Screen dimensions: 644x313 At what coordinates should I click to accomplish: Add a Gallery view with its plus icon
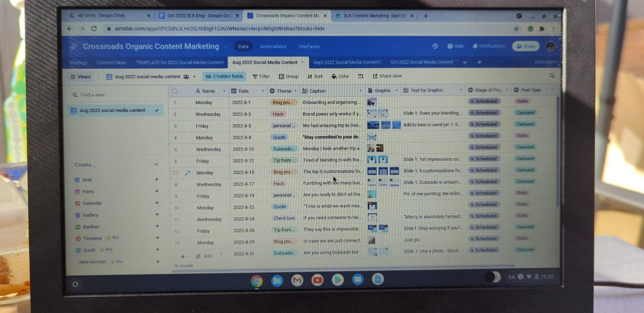(157, 214)
